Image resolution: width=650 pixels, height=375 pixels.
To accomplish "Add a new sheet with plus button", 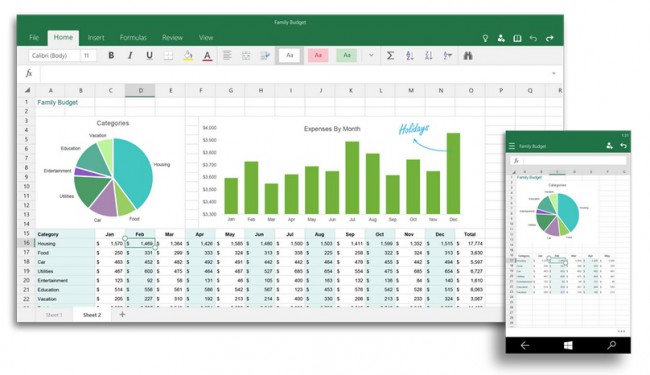I will pyautogui.click(x=122, y=315).
